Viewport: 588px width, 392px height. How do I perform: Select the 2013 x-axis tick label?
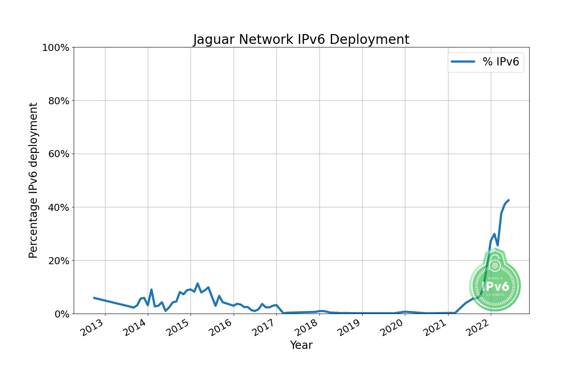pos(93,328)
